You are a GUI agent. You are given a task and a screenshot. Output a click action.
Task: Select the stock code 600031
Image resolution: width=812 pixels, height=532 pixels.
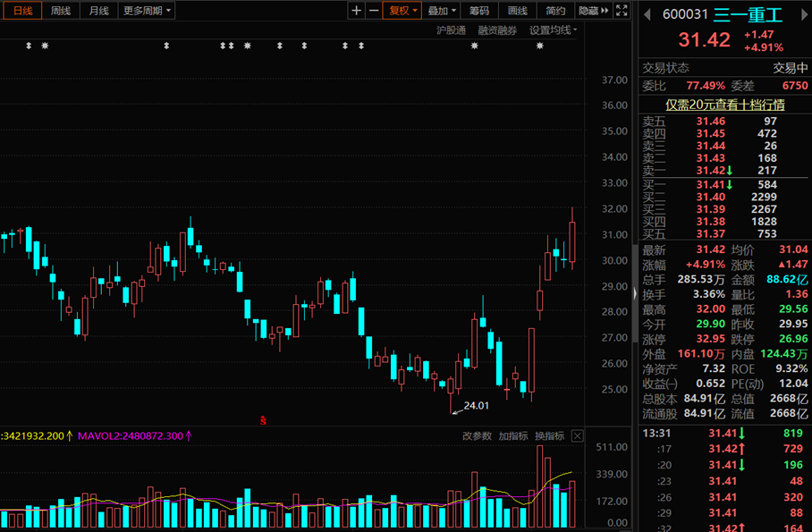[x=685, y=14]
